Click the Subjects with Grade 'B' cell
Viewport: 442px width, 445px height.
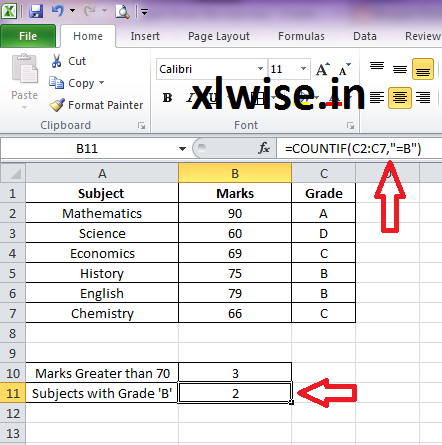(x=102, y=393)
